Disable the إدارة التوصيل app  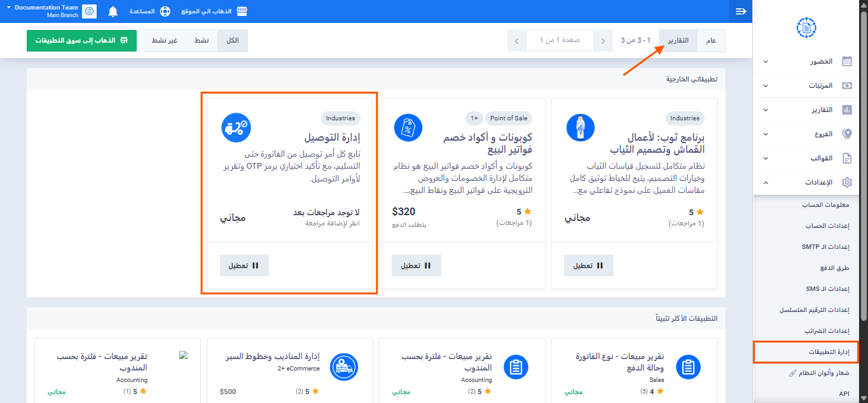[x=244, y=265]
